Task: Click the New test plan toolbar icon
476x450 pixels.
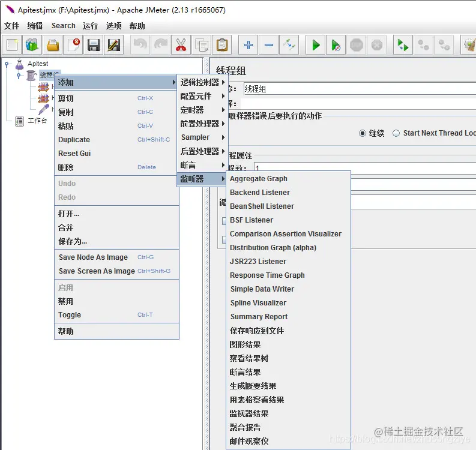Action: (12, 45)
